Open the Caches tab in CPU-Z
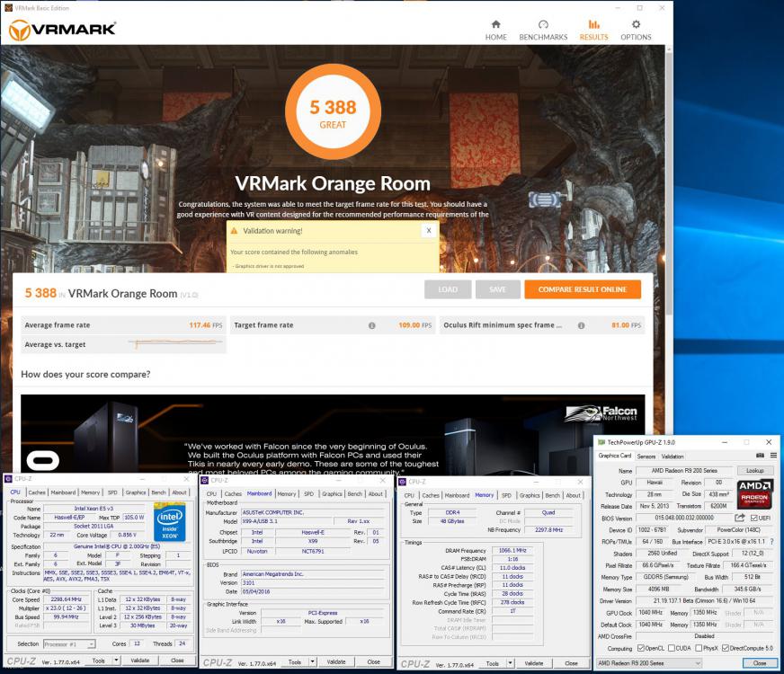The image size is (784, 674). point(37,492)
